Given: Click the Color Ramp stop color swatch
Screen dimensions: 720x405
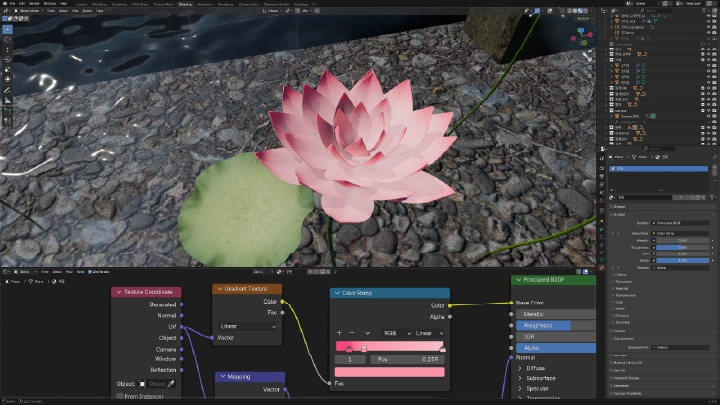Looking at the screenshot, I should pyautogui.click(x=389, y=372).
